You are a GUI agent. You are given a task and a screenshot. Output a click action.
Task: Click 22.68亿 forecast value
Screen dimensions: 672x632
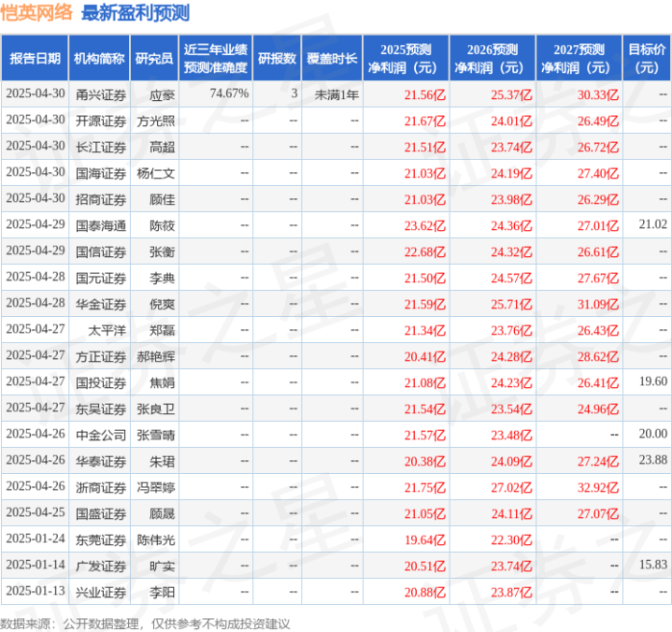(x=424, y=251)
